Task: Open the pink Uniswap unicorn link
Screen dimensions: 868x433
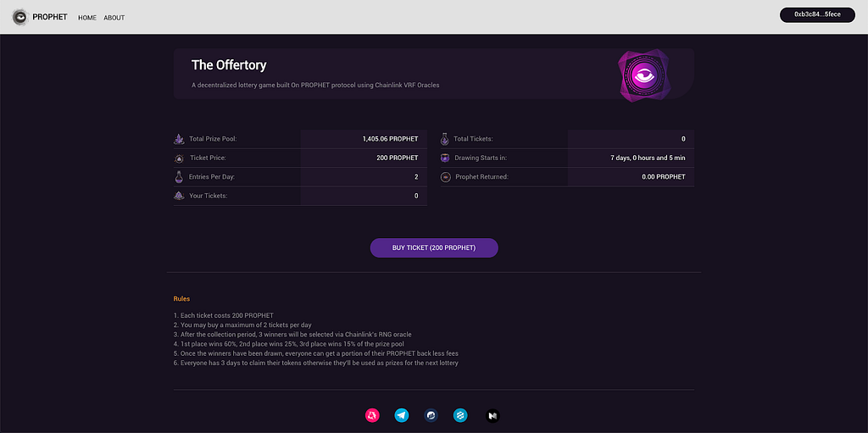Action: click(372, 415)
